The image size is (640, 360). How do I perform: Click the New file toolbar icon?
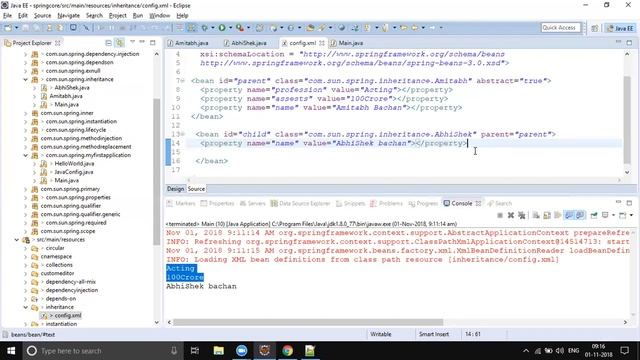click(8, 28)
